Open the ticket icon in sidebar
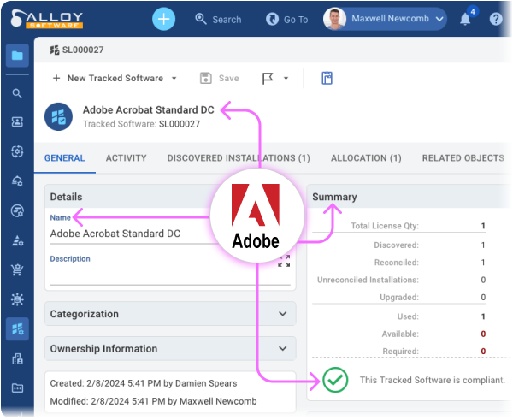 [x=17, y=122]
